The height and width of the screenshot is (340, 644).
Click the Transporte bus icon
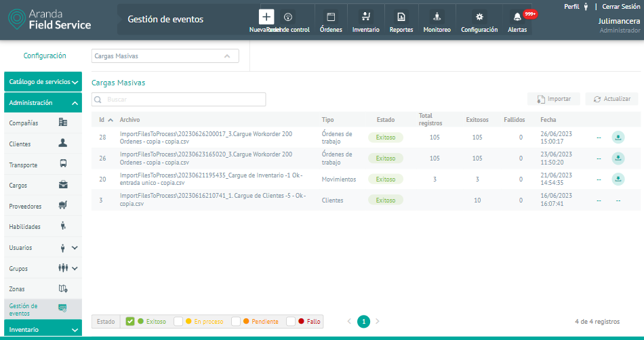63,164
